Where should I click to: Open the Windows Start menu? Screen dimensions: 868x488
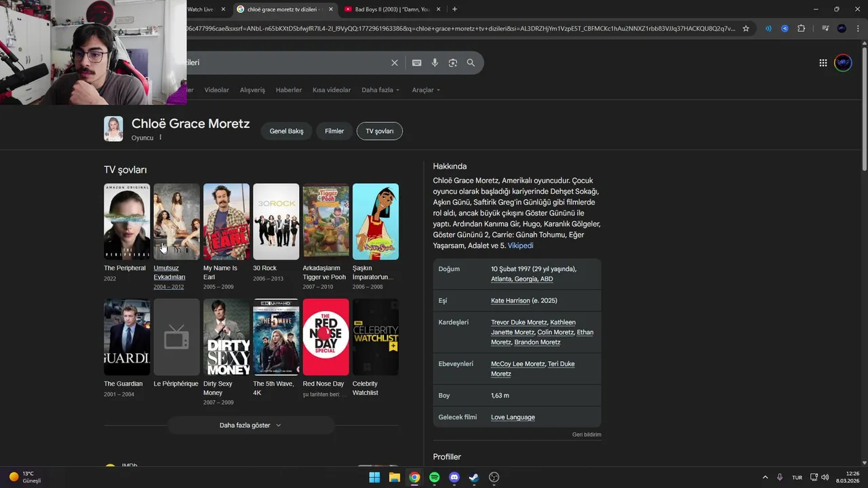coord(374,477)
